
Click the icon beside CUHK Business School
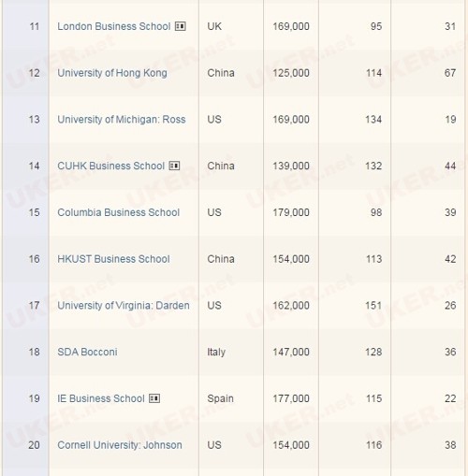(174, 166)
